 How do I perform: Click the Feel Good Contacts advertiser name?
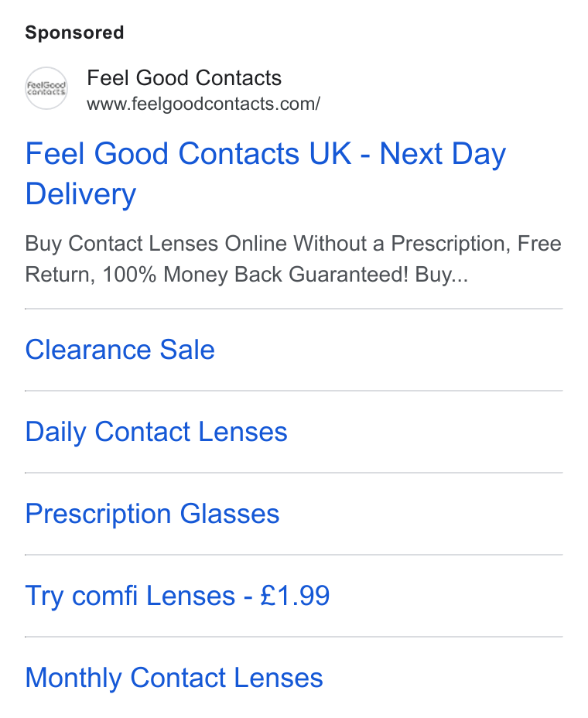click(184, 78)
